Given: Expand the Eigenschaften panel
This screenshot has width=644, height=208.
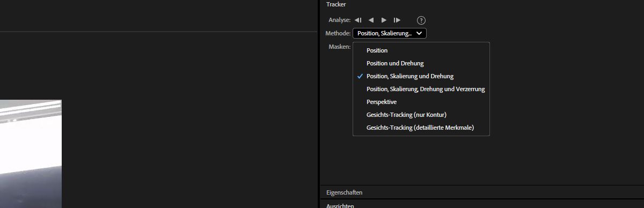Looking at the screenshot, I should (x=344, y=192).
